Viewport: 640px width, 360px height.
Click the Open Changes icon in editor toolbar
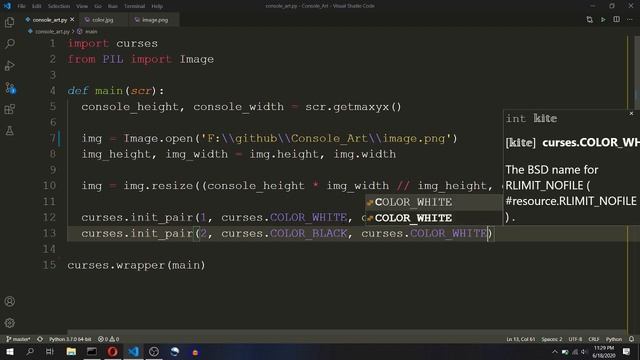(589, 20)
